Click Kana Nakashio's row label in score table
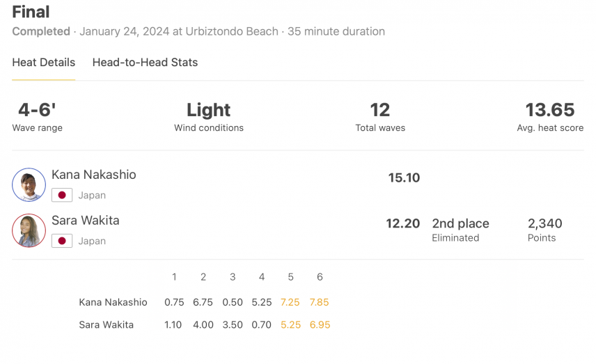 click(x=113, y=303)
